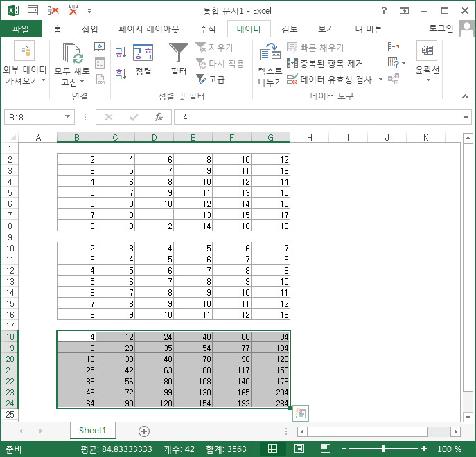The height and width of the screenshot is (457, 476).
Task: Click the Relationships icon in Data Tools
Action: tap(394, 79)
